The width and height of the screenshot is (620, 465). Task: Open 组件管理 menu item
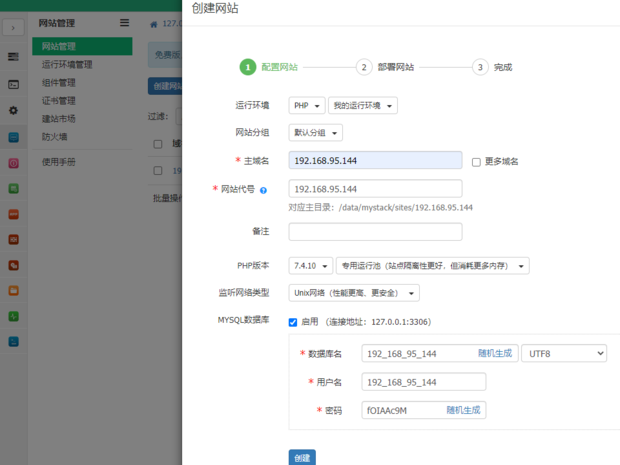(x=59, y=83)
